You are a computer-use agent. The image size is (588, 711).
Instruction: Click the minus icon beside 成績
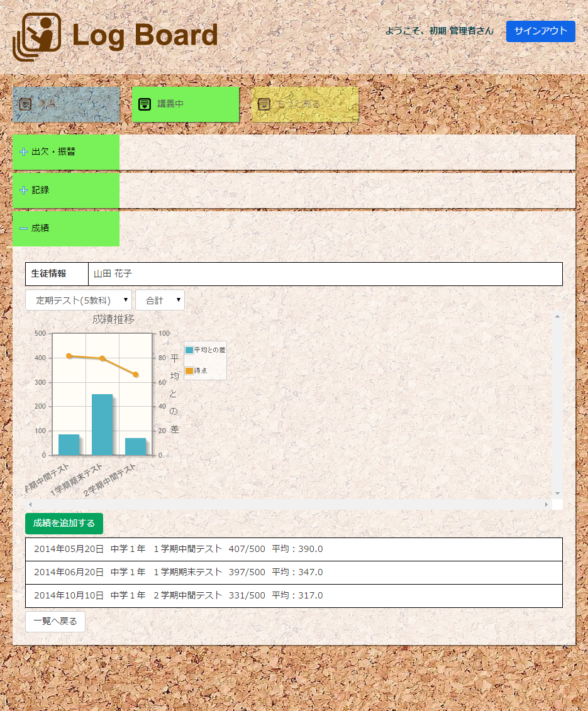[x=23, y=229]
